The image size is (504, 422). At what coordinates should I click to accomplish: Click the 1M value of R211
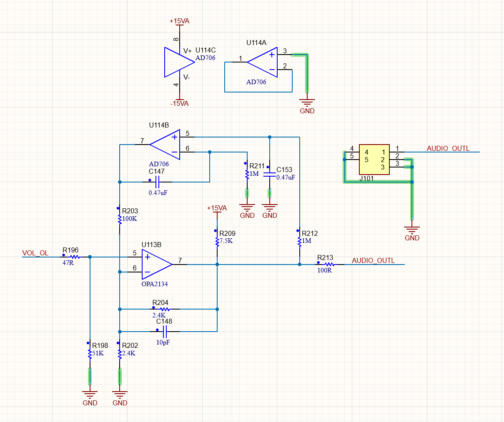pyautogui.click(x=254, y=174)
